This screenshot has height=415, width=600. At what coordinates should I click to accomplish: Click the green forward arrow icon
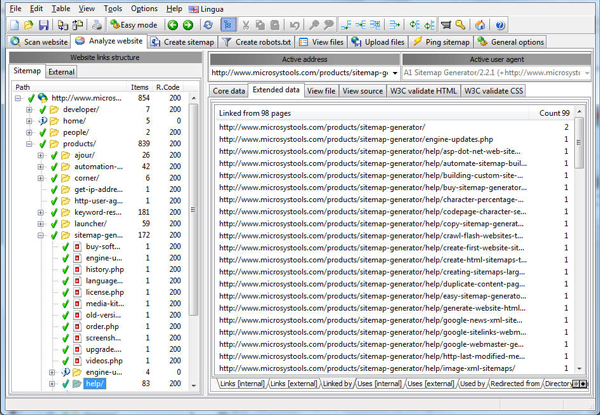(x=189, y=25)
